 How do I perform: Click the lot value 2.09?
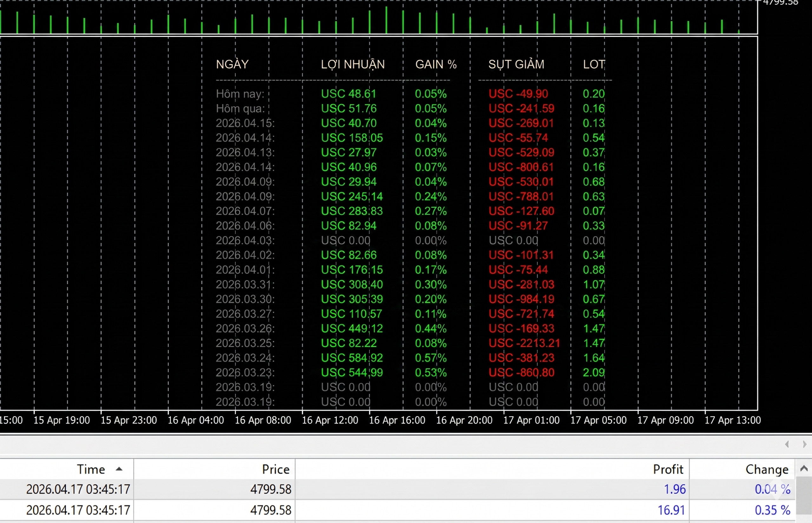click(x=594, y=372)
